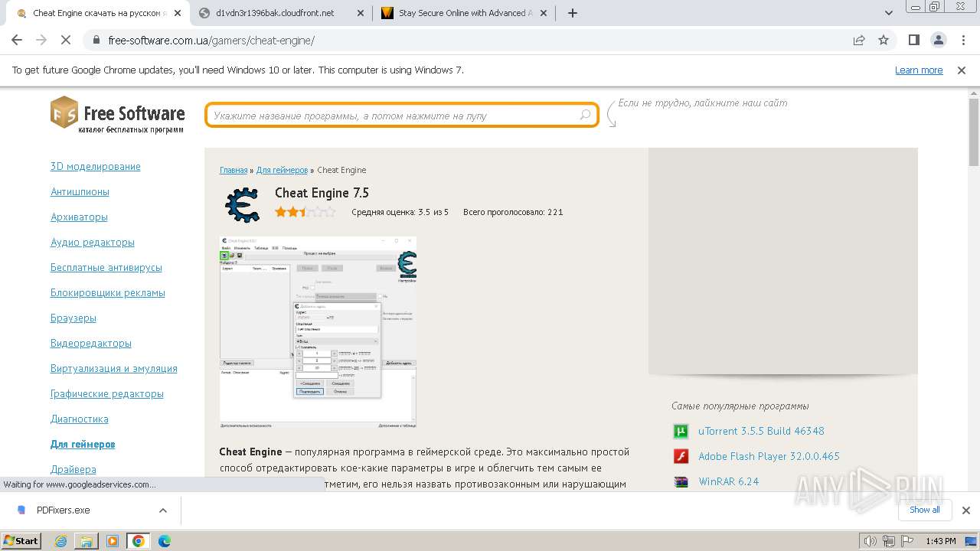Viewport: 980px width, 551px height.
Task: Click the search tabs chevron
Action: coord(889,13)
